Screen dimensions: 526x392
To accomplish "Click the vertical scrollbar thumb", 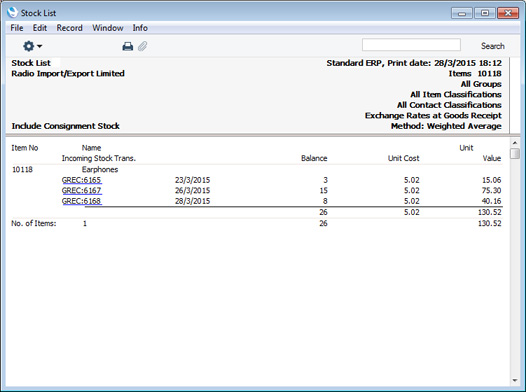I will [x=515, y=153].
